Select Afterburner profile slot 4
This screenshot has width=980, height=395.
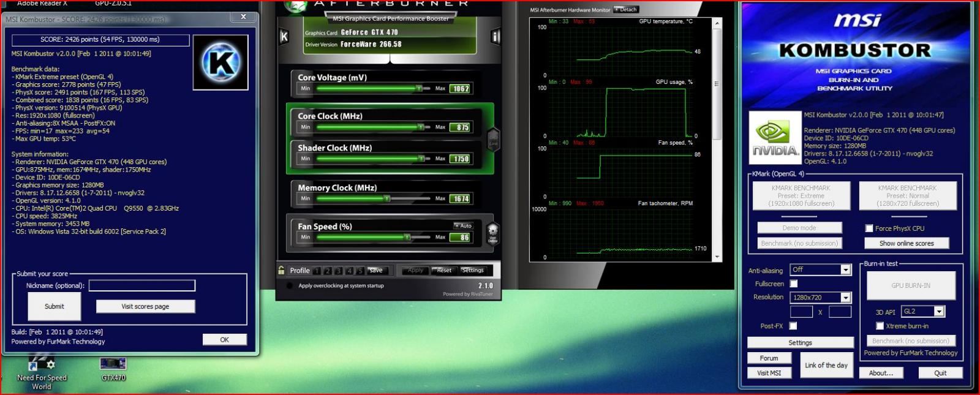349,271
